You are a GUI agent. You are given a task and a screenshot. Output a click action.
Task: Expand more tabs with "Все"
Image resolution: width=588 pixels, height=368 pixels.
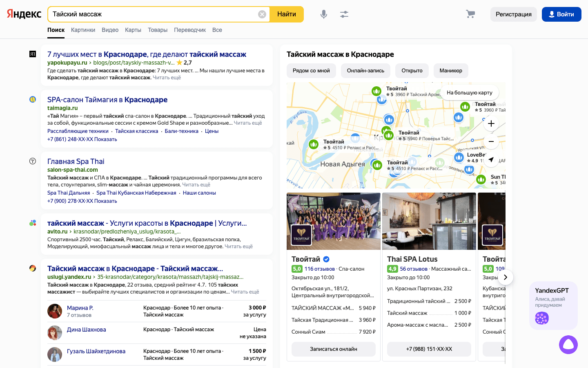[217, 30]
